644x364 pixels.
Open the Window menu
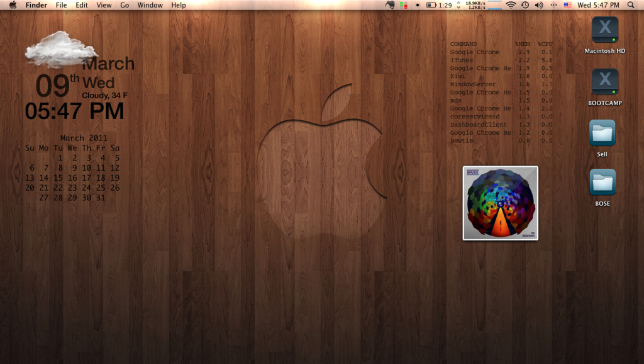150,5
